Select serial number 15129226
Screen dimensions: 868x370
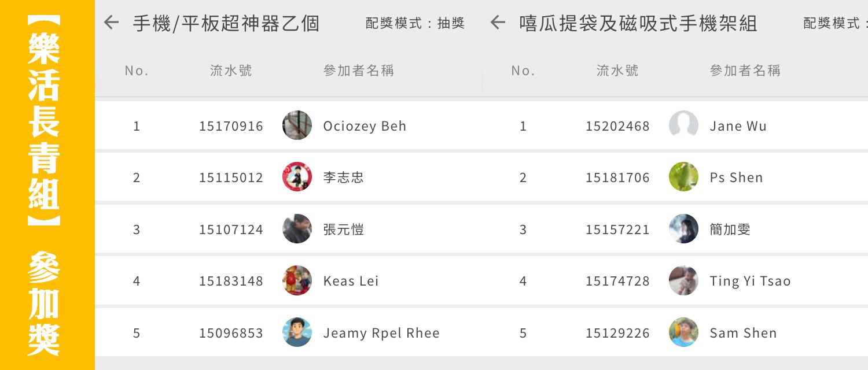617,333
